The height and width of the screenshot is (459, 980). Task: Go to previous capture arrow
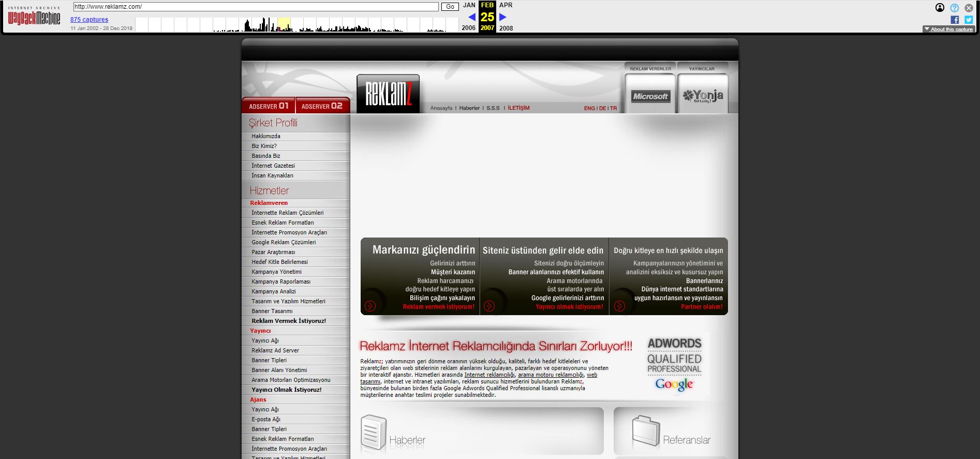pyautogui.click(x=471, y=17)
